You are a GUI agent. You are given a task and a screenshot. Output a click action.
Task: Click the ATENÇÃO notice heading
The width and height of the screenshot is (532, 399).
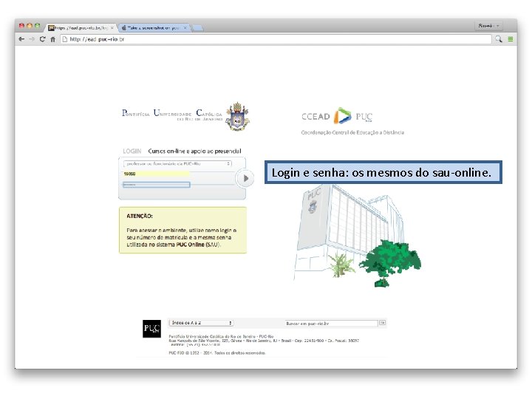[x=140, y=216]
